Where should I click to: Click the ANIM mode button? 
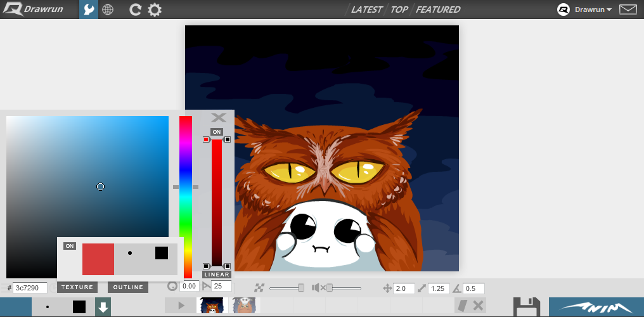tap(596, 307)
